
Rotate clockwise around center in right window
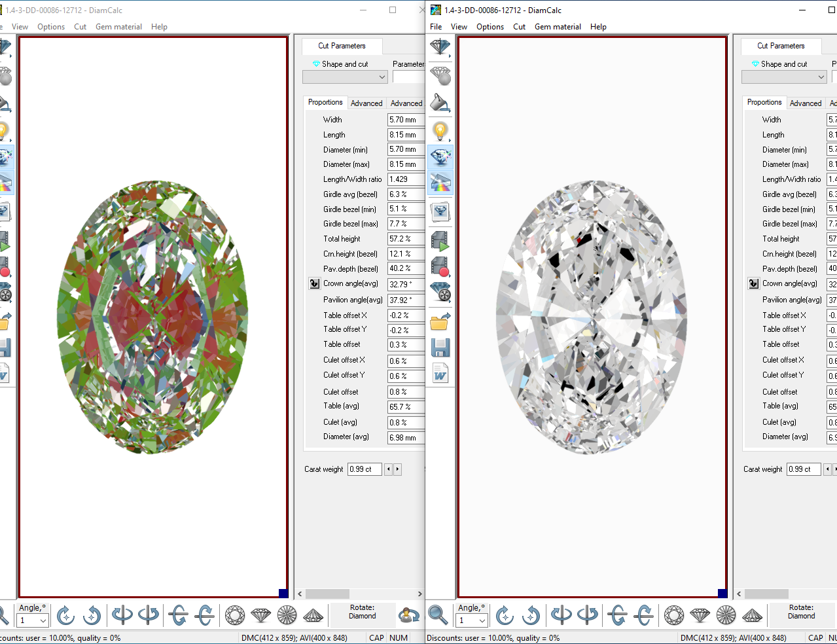[x=505, y=615]
